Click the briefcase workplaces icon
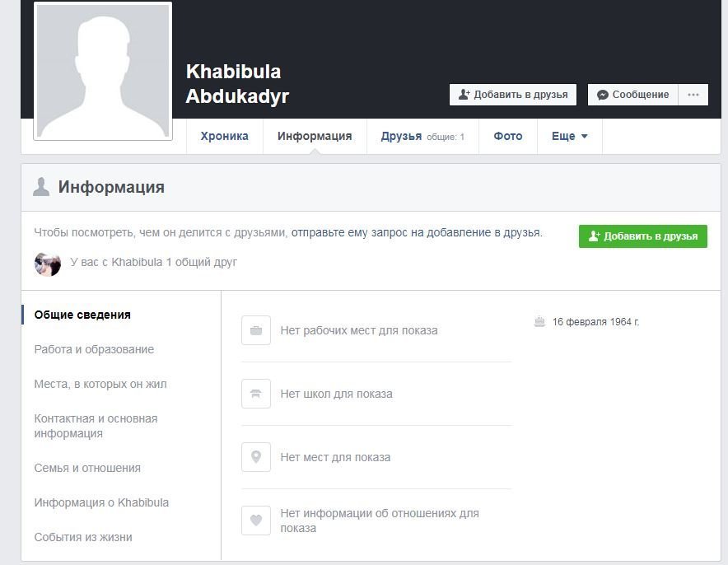This screenshot has height=565, width=728. click(256, 330)
